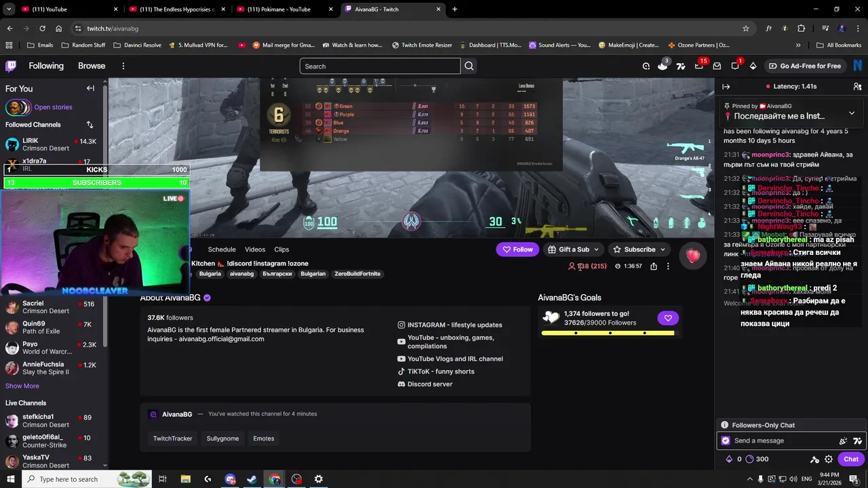
Task: Reload the Twitch page
Action: pyautogui.click(x=42, y=28)
